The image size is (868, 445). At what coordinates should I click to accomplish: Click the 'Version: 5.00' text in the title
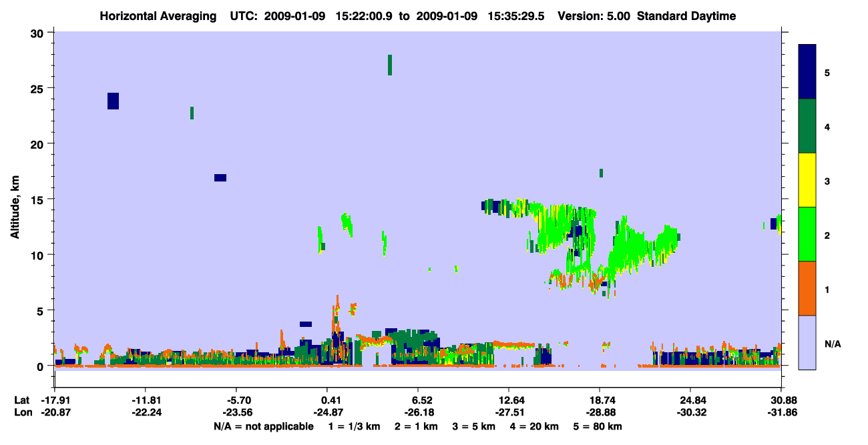click(594, 16)
